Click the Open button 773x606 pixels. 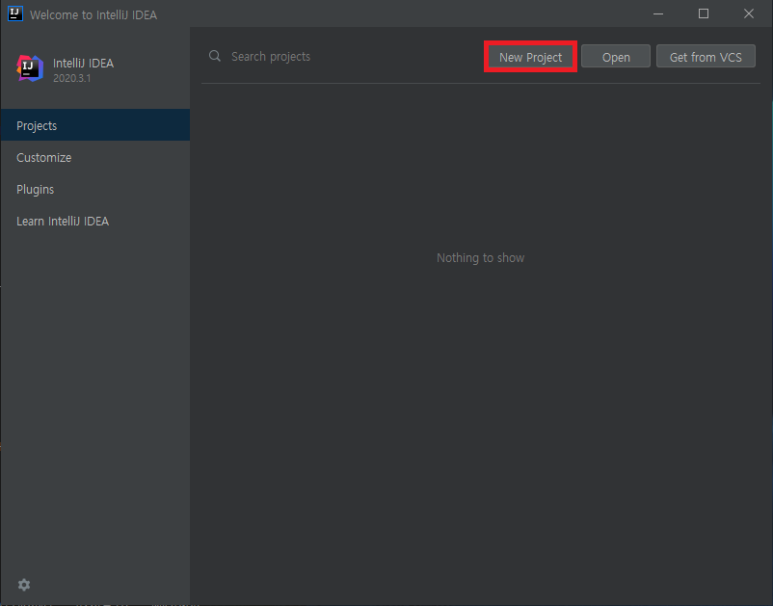coord(616,57)
